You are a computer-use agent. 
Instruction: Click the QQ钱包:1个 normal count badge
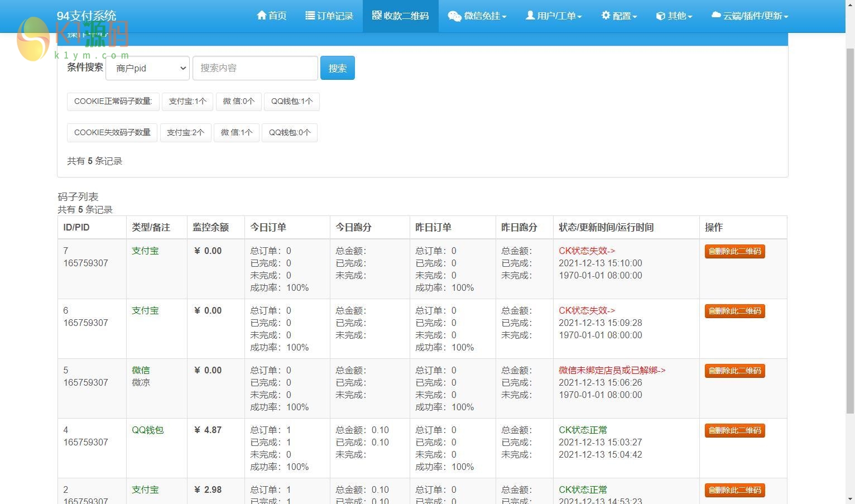point(292,102)
